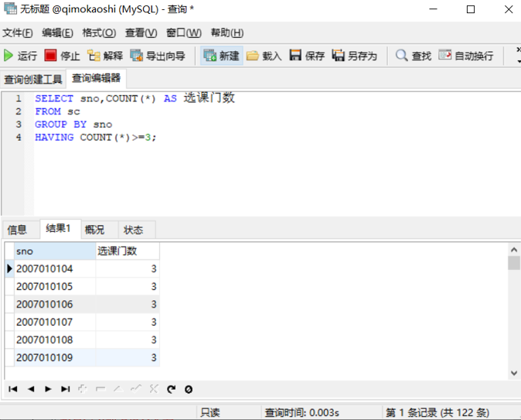Open the Export Wizard (导出向导)
The height and width of the screenshot is (420, 521).
coord(158,56)
